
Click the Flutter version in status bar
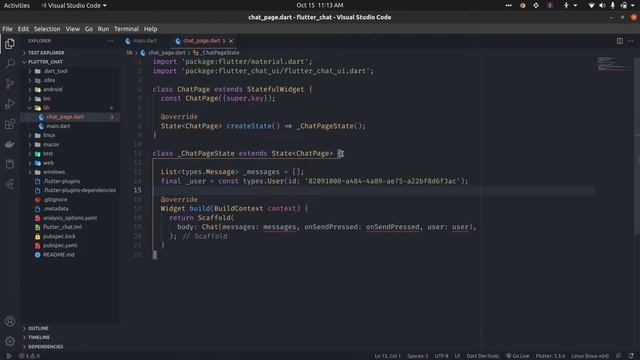550,356
